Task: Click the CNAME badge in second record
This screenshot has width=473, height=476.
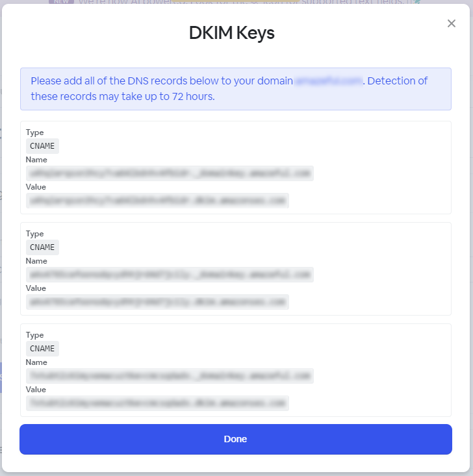Action: [42, 247]
